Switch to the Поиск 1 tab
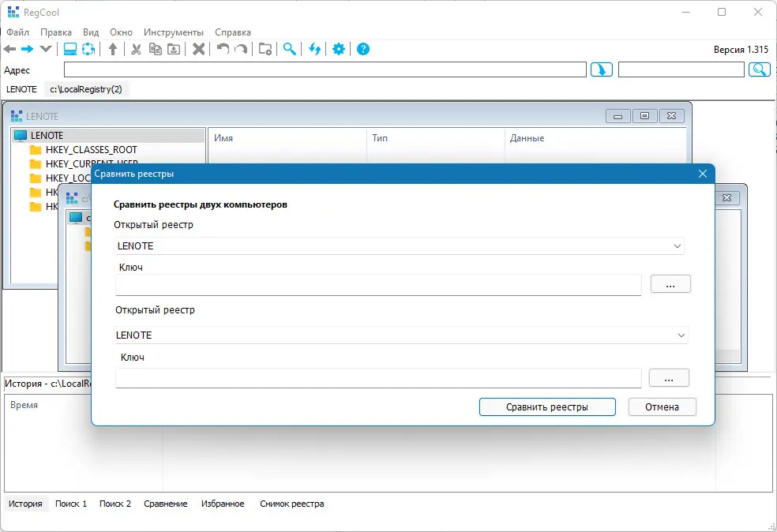 [71, 504]
